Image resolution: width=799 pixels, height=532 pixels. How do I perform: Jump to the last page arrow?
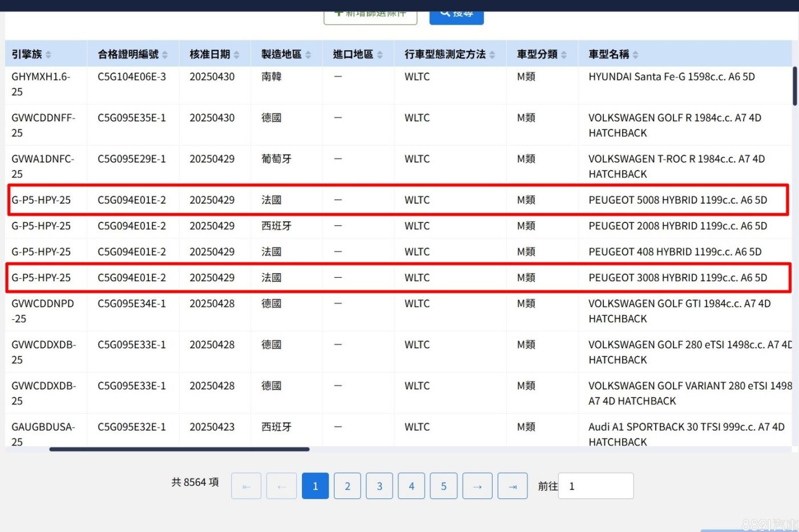(513, 486)
